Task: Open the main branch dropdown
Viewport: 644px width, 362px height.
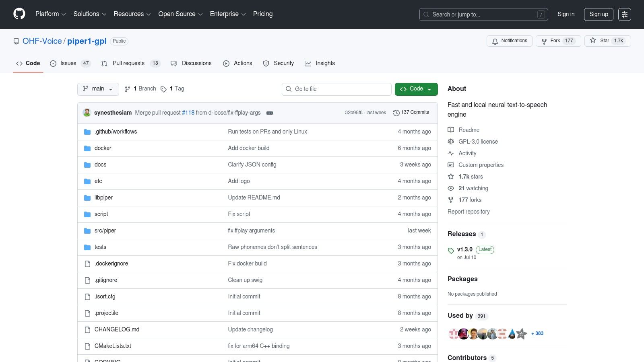Action: pos(98,89)
